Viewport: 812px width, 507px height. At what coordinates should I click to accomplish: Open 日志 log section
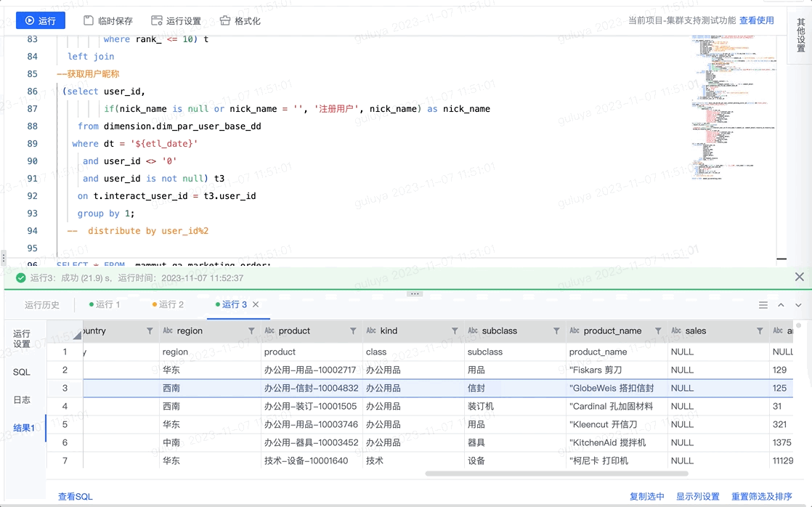coord(22,399)
